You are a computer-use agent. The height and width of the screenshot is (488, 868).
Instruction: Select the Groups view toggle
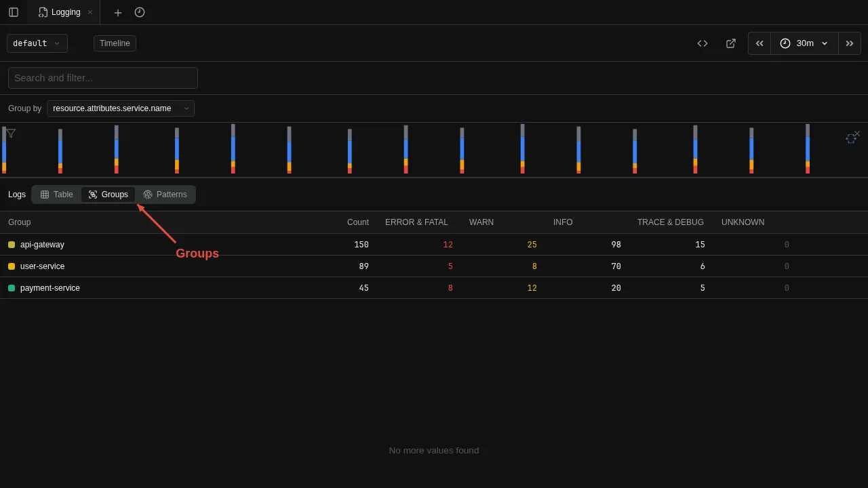point(108,195)
